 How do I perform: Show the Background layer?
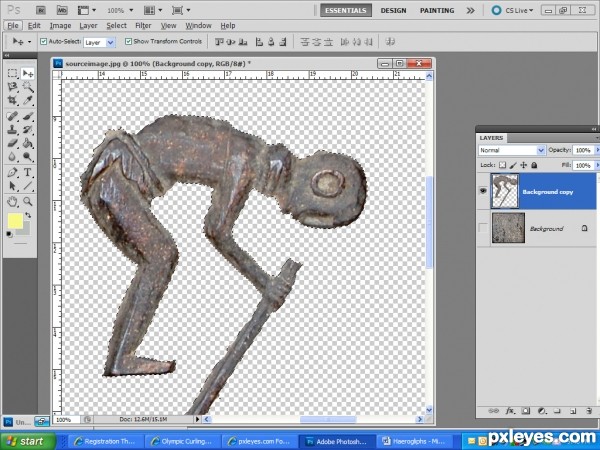coord(483,228)
